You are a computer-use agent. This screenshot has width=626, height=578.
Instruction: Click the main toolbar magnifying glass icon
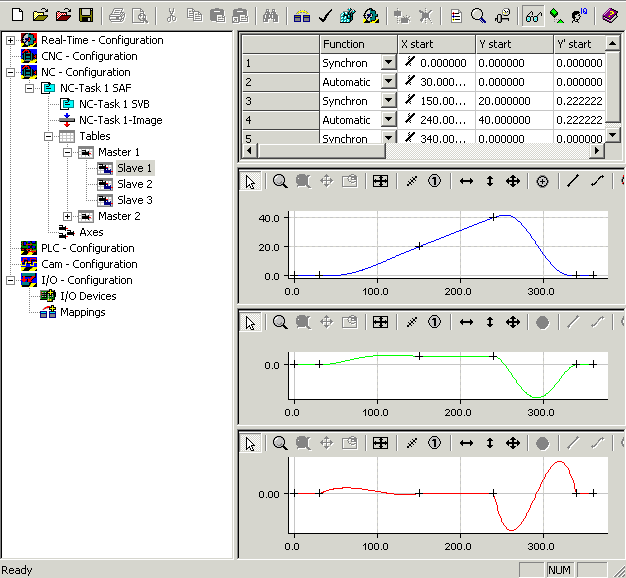478,16
